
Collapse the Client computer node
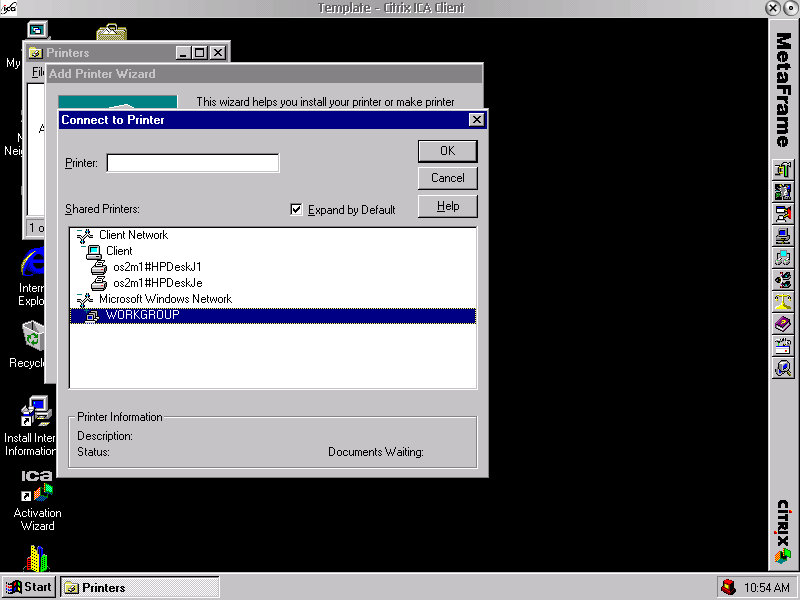coord(83,248)
